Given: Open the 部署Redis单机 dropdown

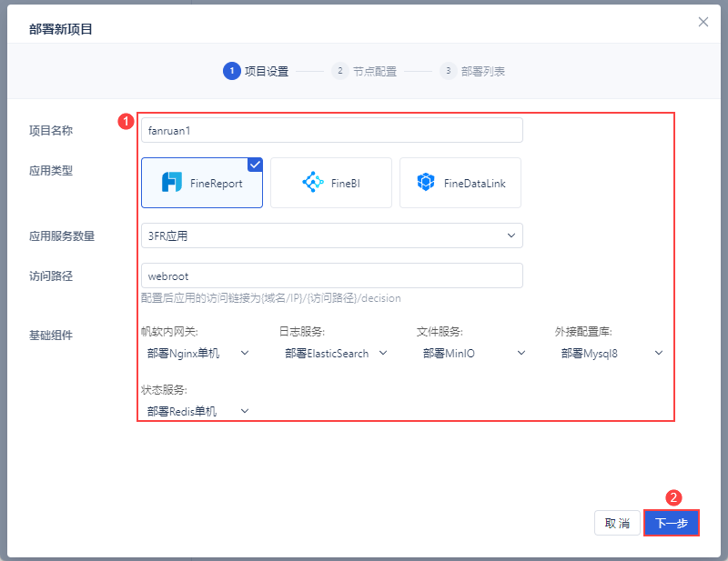Looking at the screenshot, I should pyautogui.click(x=197, y=412).
